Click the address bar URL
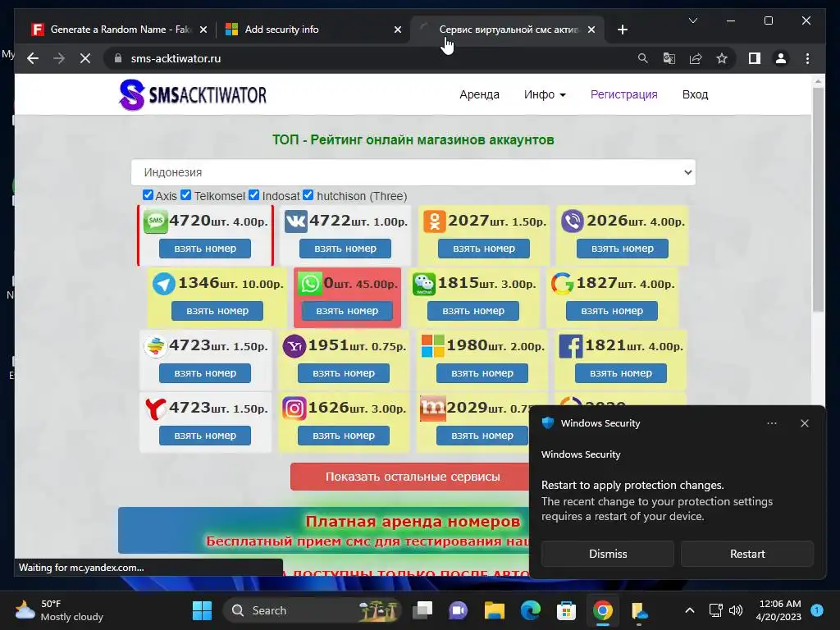This screenshot has height=630, width=840. (176, 58)
